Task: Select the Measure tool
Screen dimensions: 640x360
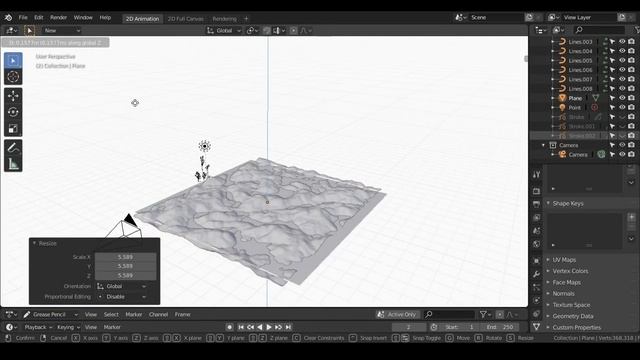Action: click(x=13, y=164)
